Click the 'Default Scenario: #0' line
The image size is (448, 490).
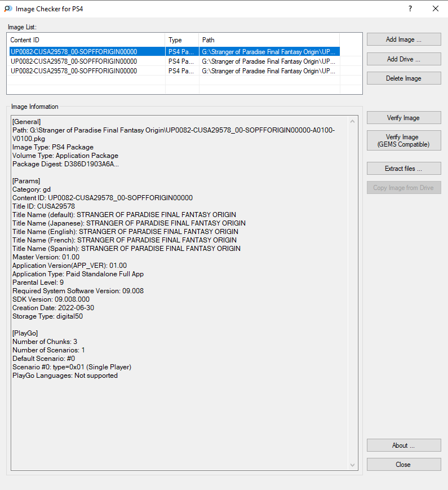tap(44, 358)
